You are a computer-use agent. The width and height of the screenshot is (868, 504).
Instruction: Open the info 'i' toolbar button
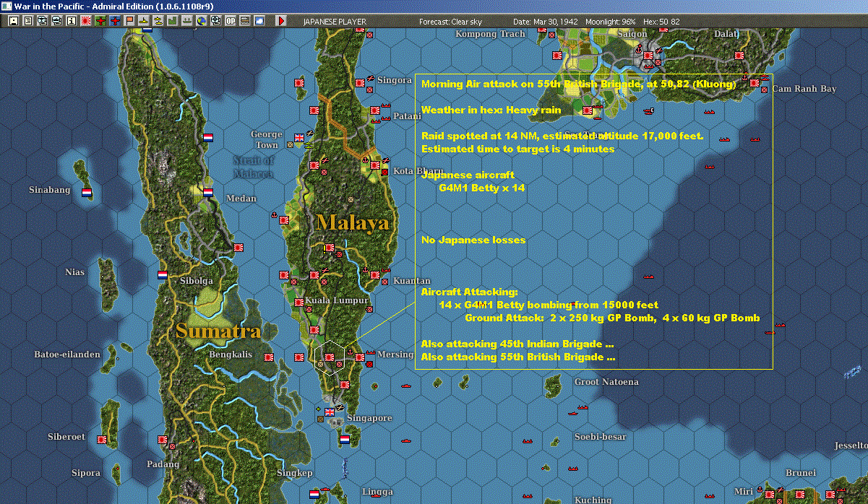71,21
